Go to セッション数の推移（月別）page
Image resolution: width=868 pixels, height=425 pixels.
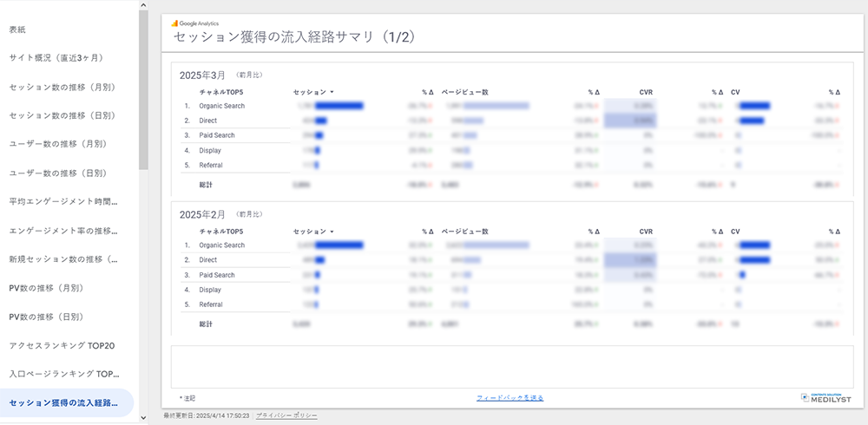[x=62, y=87]
